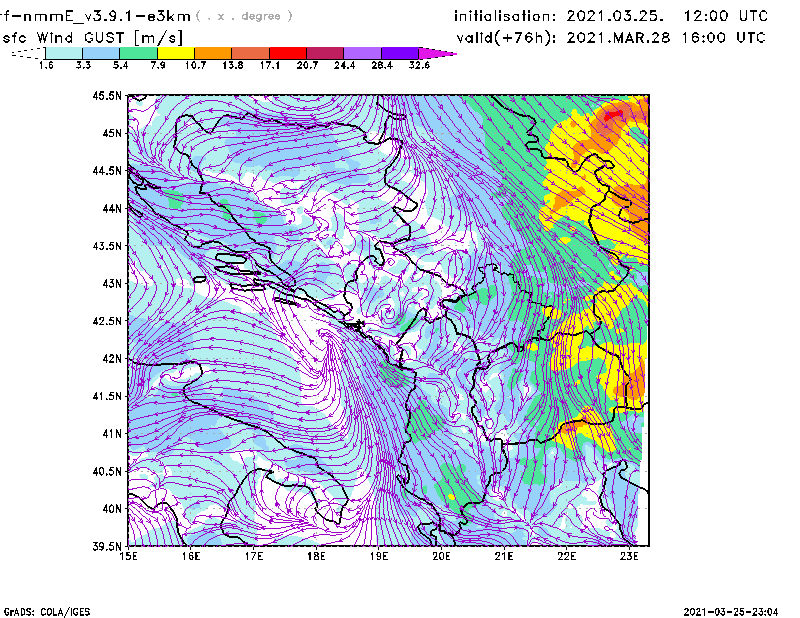Click the green 5.4 legend swatch

coord(138,53)
